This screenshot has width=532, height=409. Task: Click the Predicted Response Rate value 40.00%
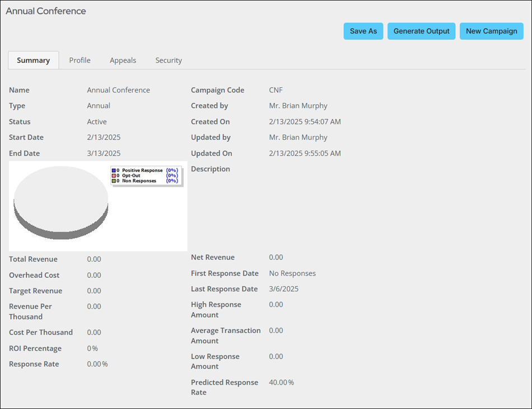[x=281, y=382]
